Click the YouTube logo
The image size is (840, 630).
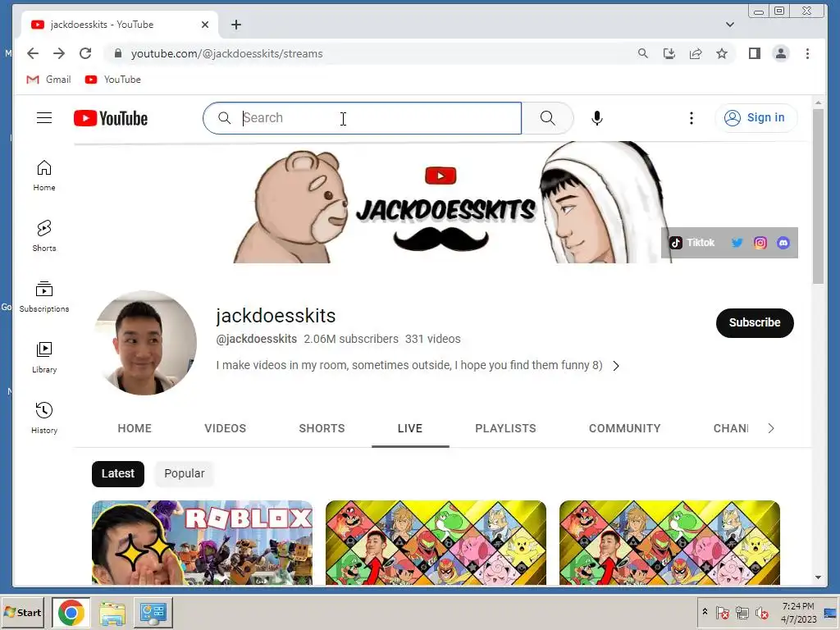111,118
